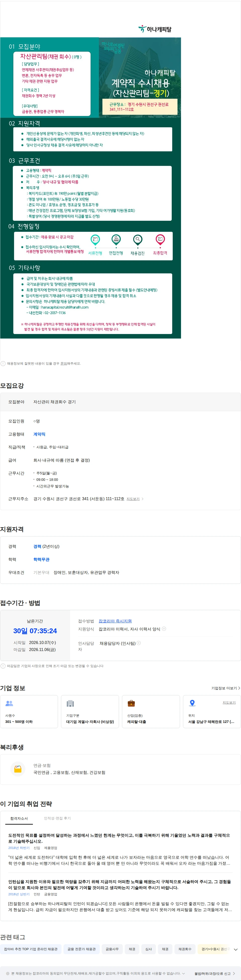Viewport: 241px width, 980px height.
Task: Click the 사원급, 주임~대리급 position text
Action: [x=52, y=447]
